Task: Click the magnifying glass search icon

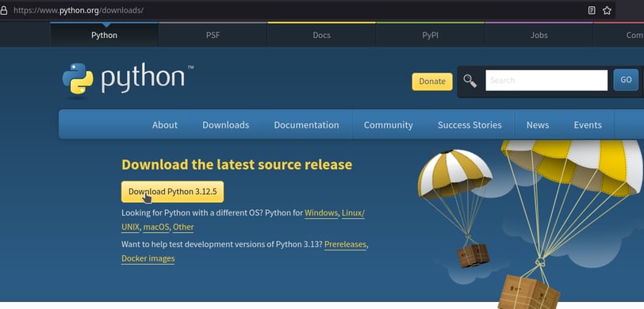Action: click(470, 81)
